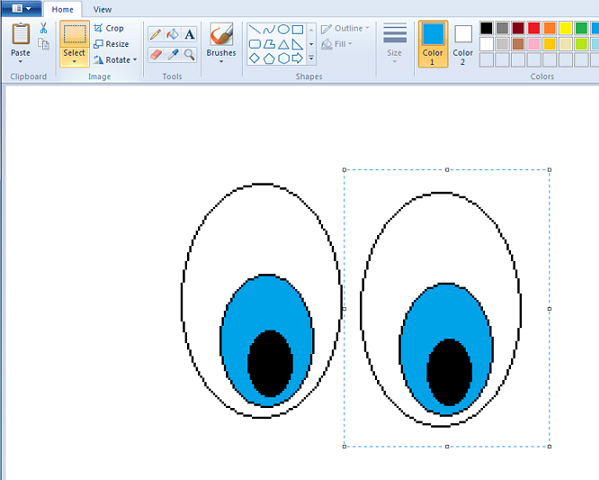Choose the Oval shape

coord(283,29)
